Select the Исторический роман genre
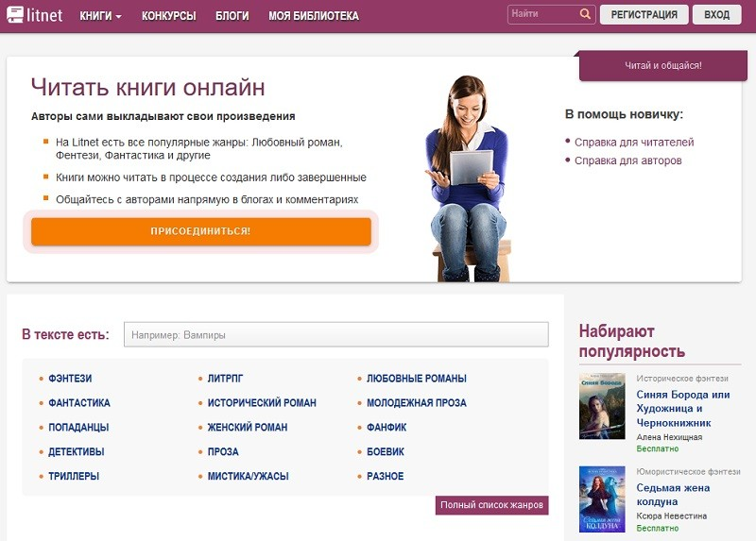756x541 pixels. 262,403
